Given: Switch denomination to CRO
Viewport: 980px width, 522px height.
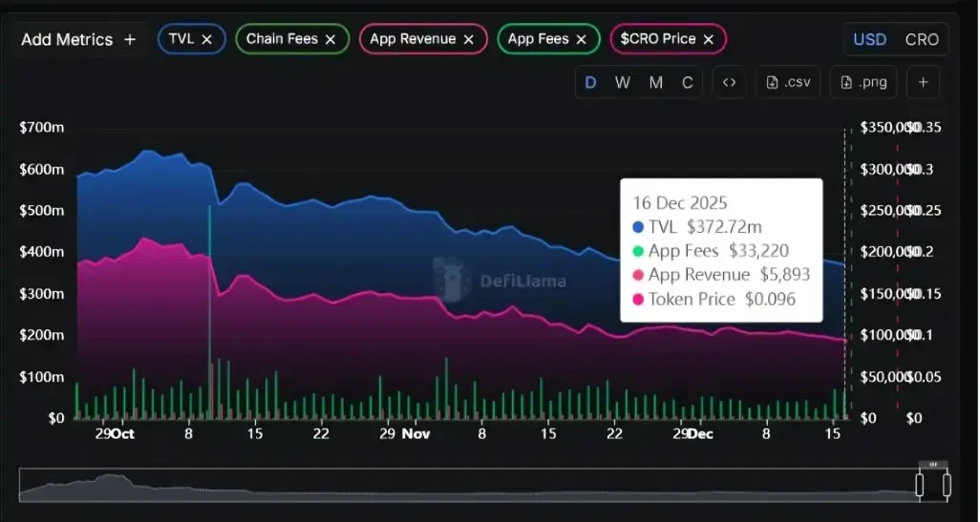Looking at the screenshot, I should [x=922, y=40].
